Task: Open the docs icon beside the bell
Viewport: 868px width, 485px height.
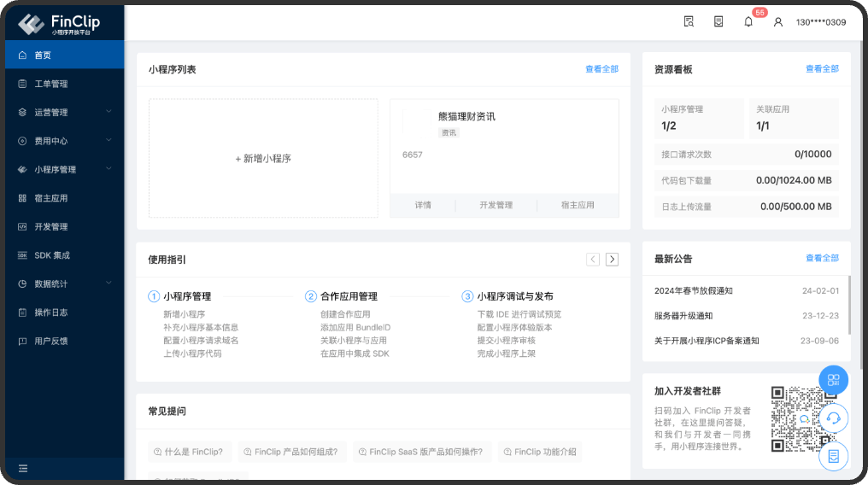Action: click(718, 22)
